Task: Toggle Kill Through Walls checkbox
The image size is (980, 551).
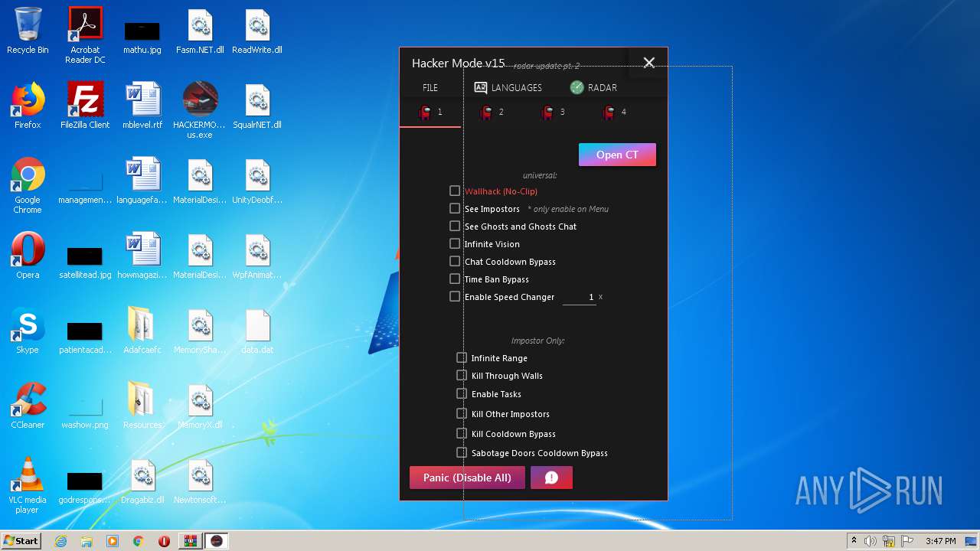Action: pos(462,375)
